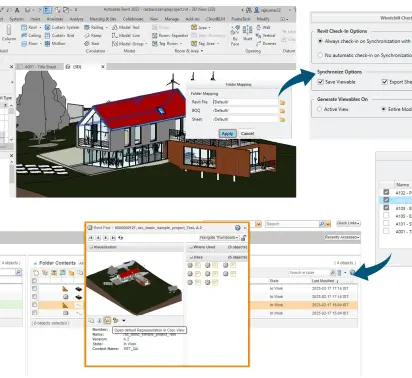Select the Mullion tool
Image resolution: width=412 pixels, height=378 pixels.
(55, 43)
